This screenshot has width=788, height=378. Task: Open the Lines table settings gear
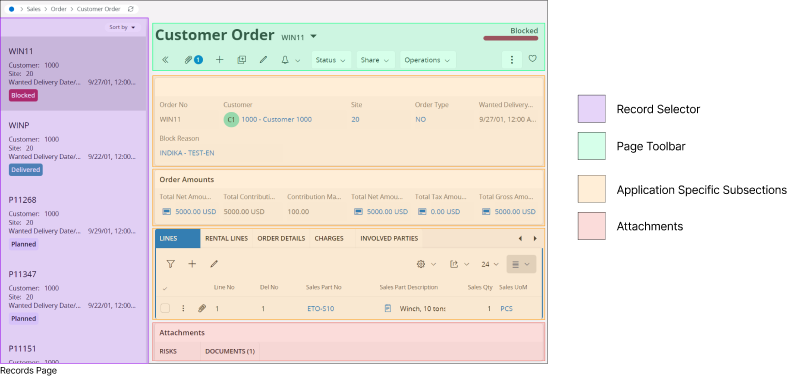[x=421, y=264]
